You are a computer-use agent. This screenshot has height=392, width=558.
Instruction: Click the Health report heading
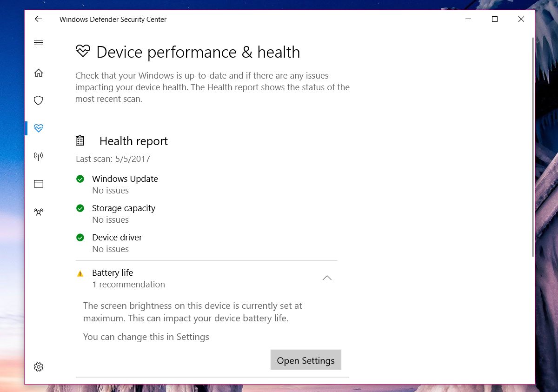[133, 141]
